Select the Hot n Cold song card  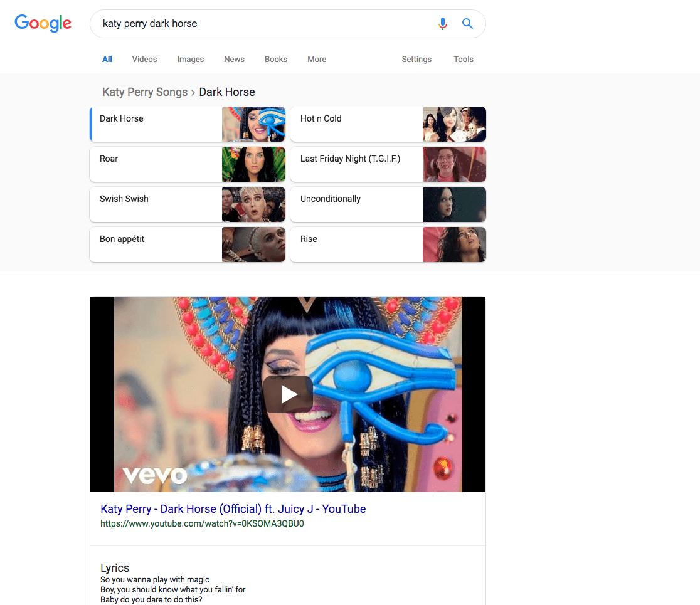coord(388,124)
